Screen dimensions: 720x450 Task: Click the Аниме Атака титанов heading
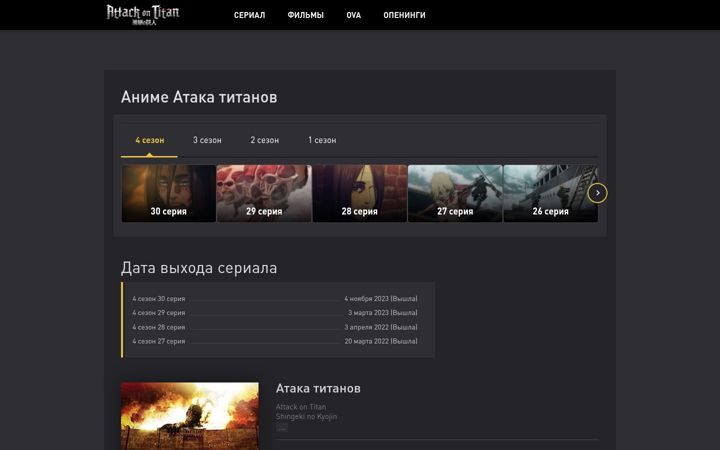point(199,97)
